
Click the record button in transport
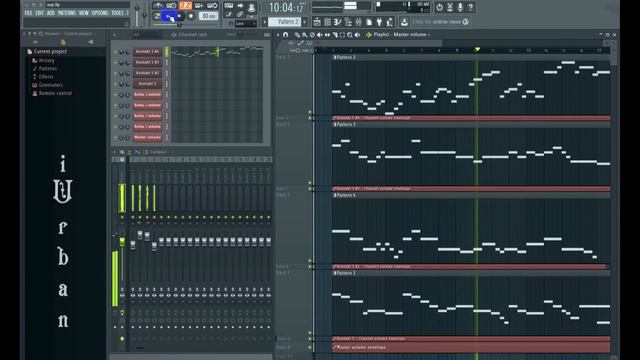tap(191, 16)
